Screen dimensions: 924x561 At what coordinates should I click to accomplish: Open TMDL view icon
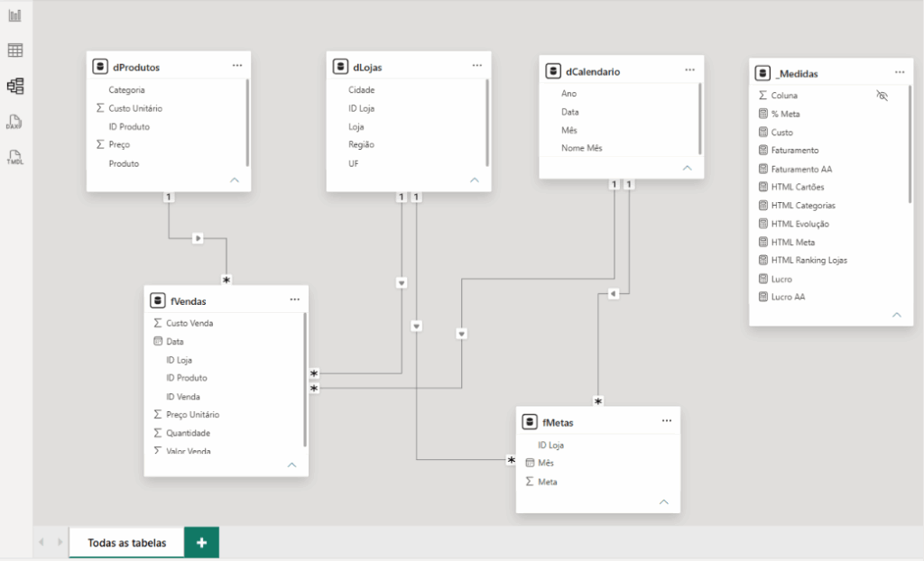tap(14, 157)
